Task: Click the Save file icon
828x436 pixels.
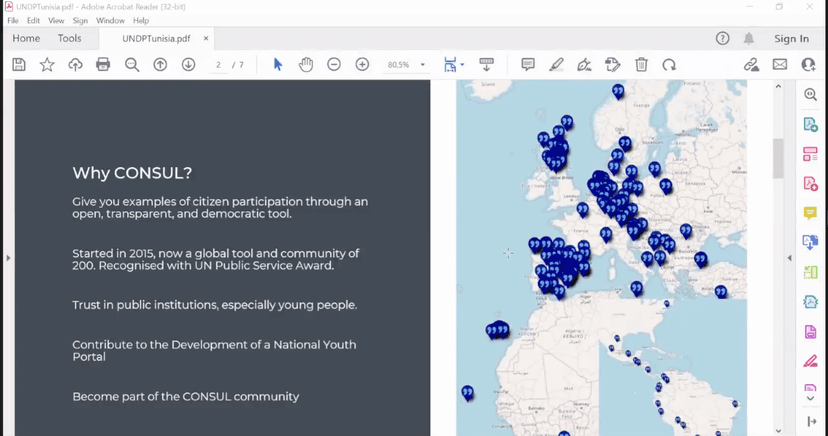Action: coord(19,65)
